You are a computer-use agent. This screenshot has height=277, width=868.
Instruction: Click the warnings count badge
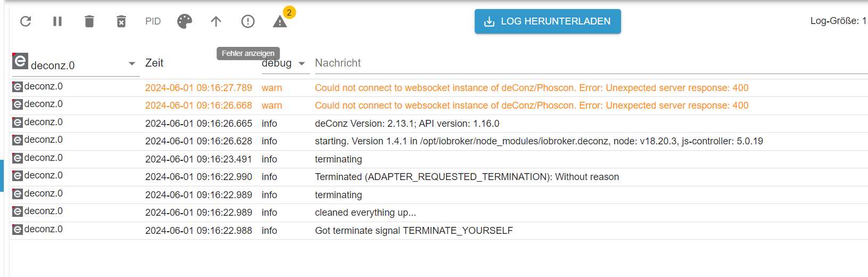289,12
